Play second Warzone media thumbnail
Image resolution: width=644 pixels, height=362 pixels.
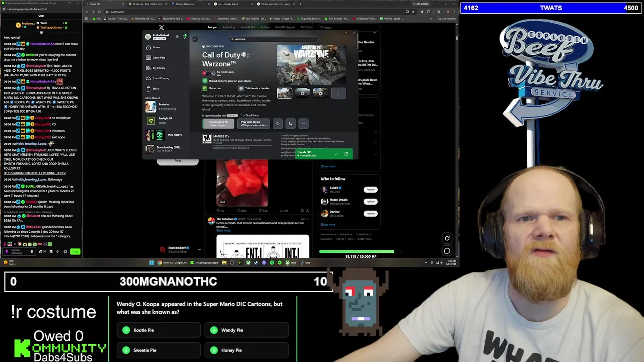(302, 93)
